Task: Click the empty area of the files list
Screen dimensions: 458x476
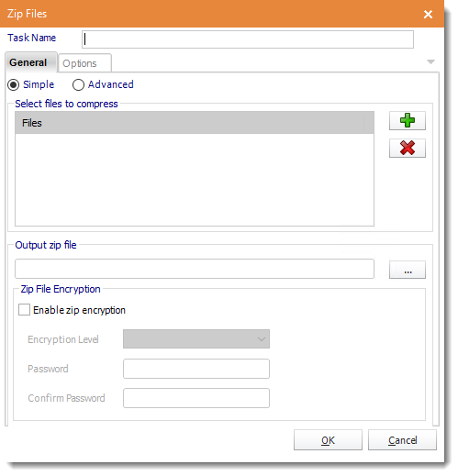Action: [195, 180]
